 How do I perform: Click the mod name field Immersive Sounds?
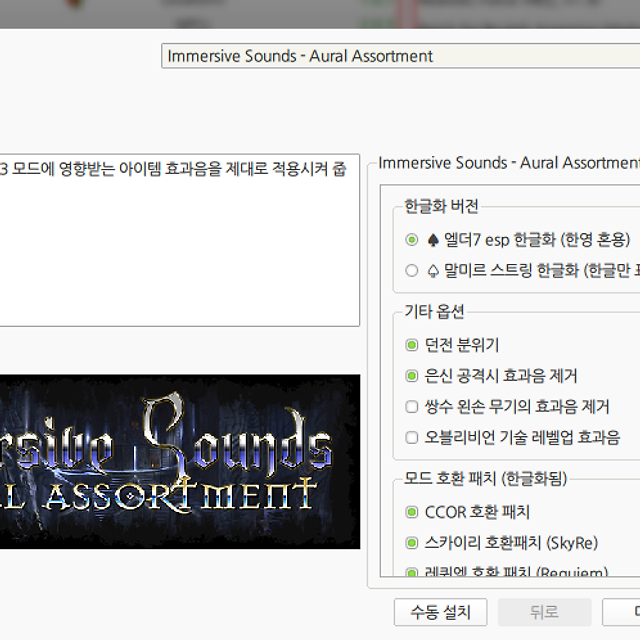pos(400,56)
